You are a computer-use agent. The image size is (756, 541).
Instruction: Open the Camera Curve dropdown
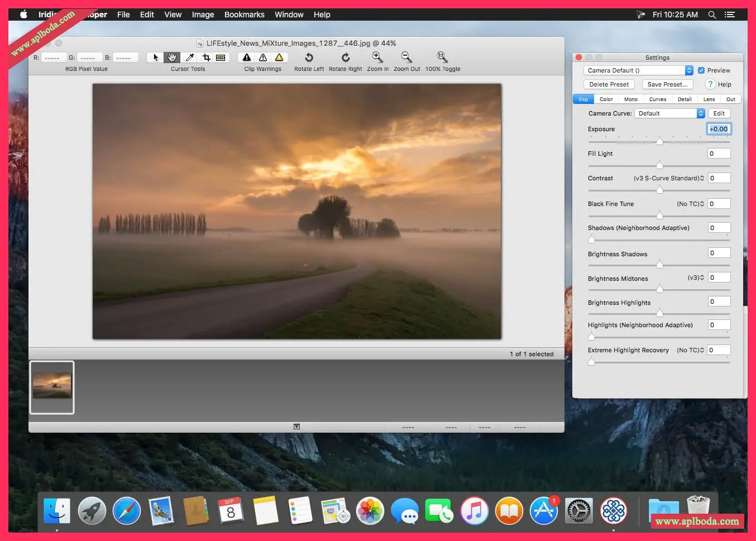669,113
